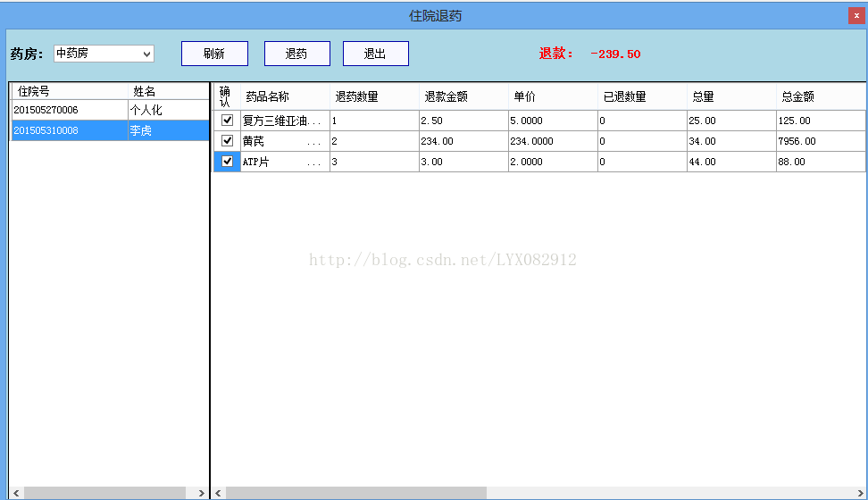Close the 住院退药 window
This screenshot has height=500, width=868.
(x=856, y=15)
